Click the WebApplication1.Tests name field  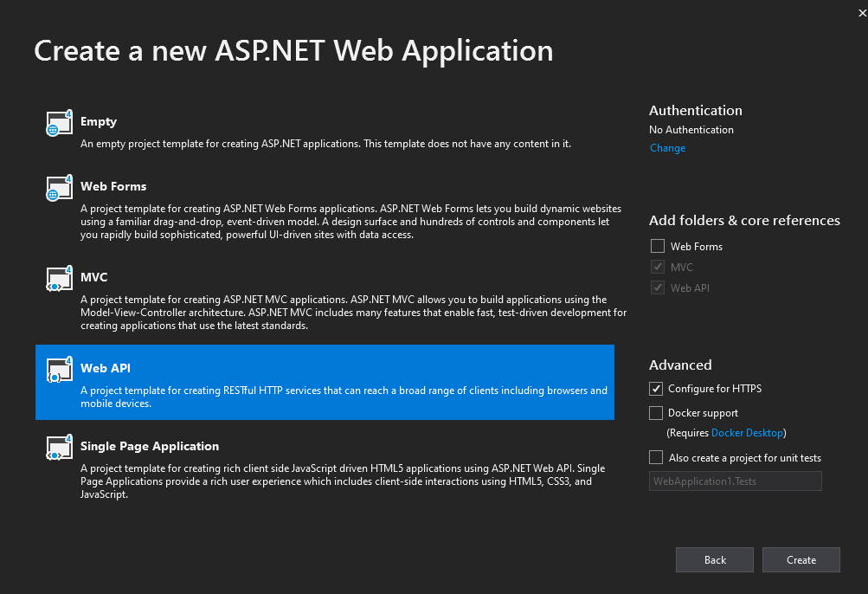click(735, 481)
